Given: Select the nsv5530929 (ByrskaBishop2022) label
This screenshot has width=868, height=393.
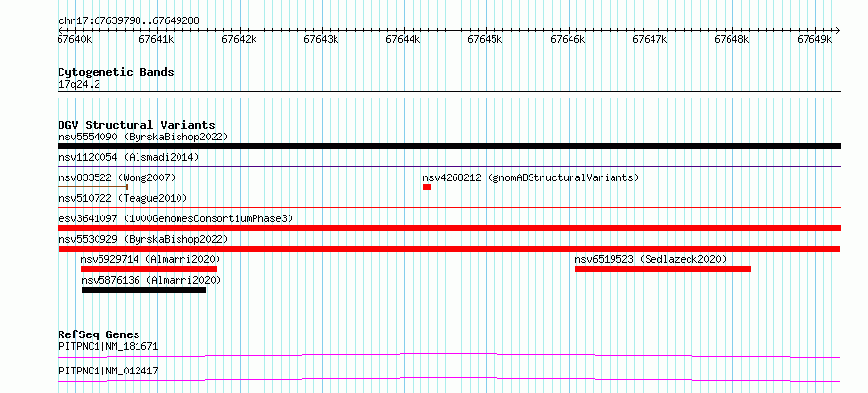Looking at the screenshot, I should pos(143,239).
